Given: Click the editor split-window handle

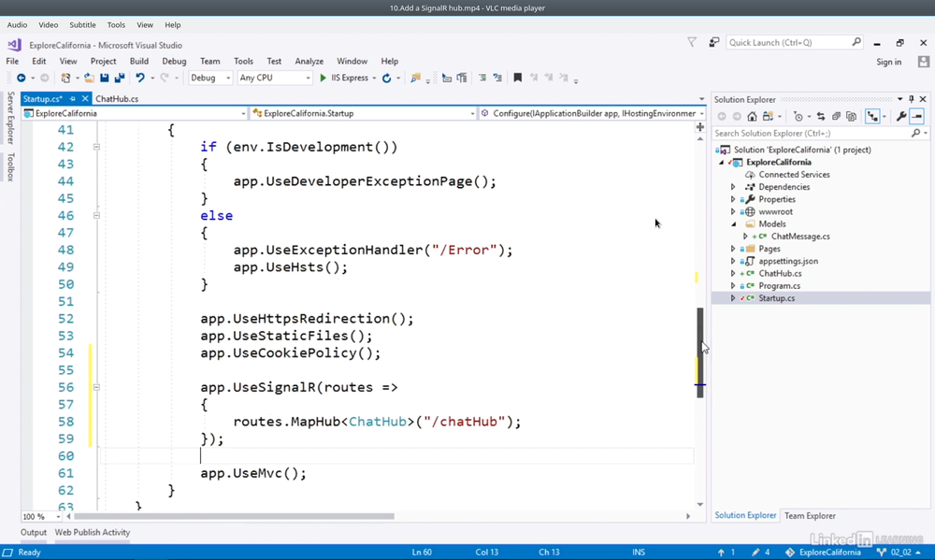Looking at the screenshot, I should pos(700,127).
